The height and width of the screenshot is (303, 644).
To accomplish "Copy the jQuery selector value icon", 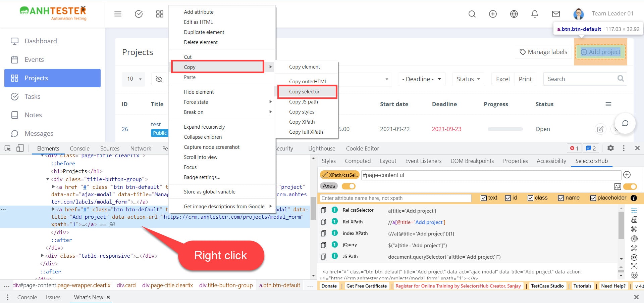I will [323, 245].
